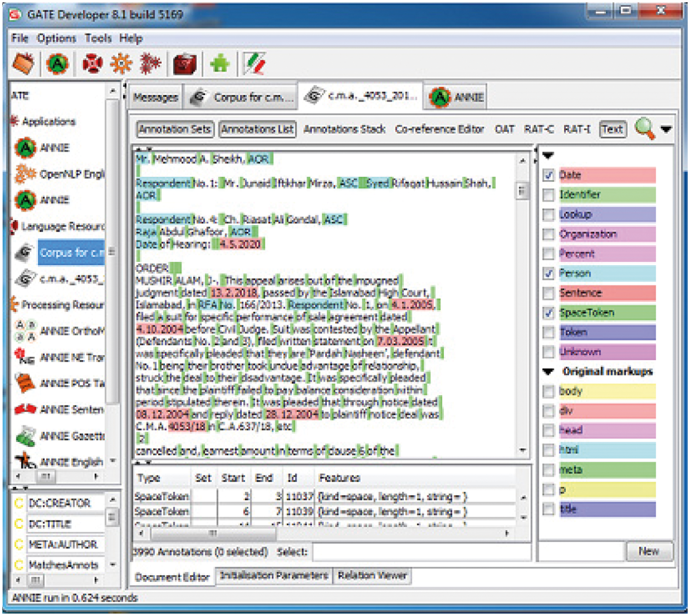Open the Tools menu

pyautogui.click(x=98, y=38)
